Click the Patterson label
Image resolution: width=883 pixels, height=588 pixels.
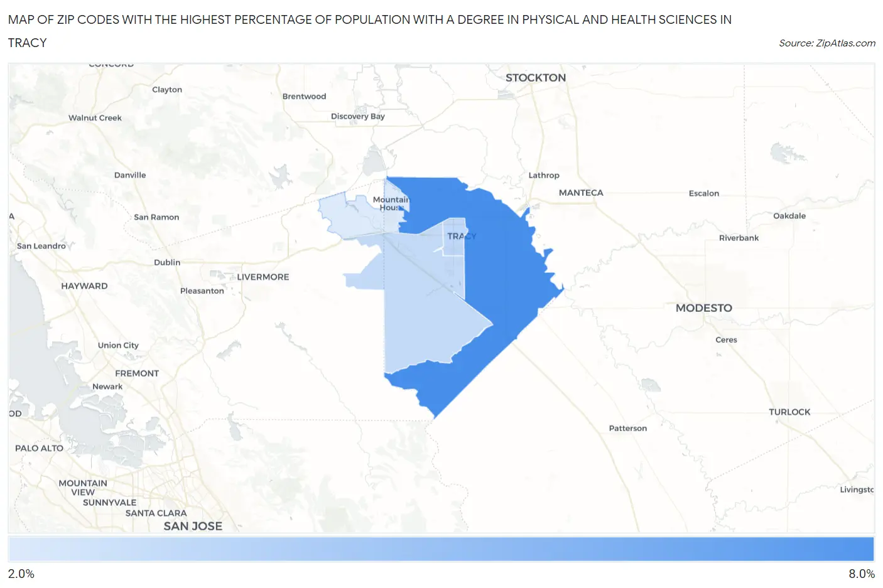(x=628, y=428)
